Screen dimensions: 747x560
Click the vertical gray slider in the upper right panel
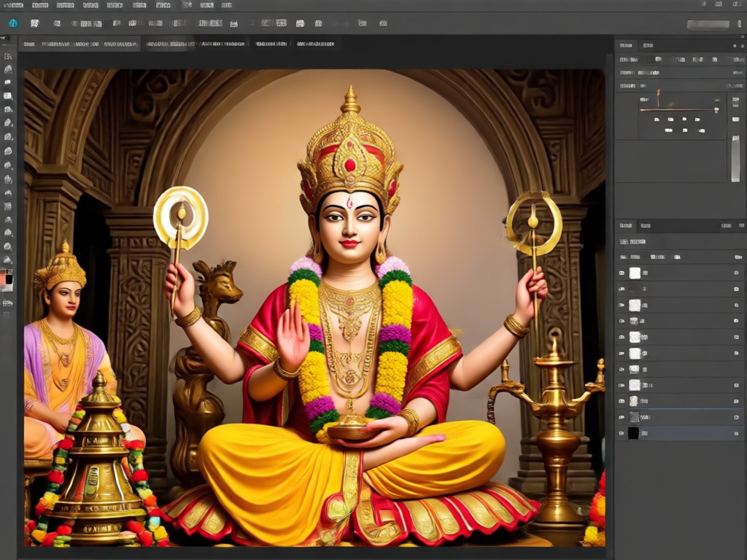(x=735, y=158)
